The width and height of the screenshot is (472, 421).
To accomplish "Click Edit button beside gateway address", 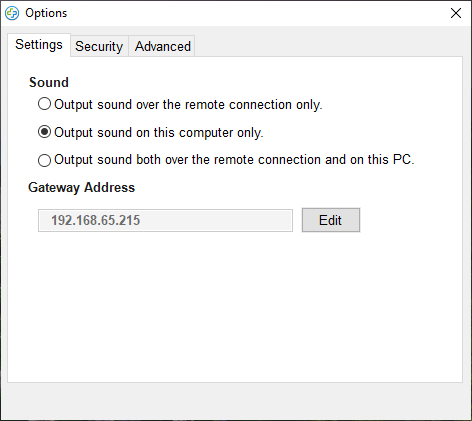I will (x=331, y=220).
